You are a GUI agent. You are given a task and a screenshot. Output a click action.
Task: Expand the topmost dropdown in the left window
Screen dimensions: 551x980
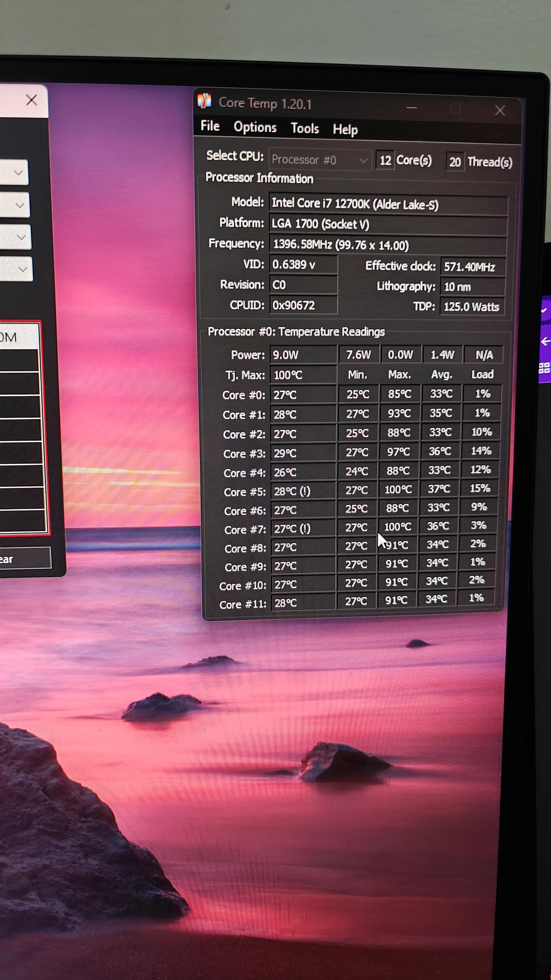click(x=14, y=172)
